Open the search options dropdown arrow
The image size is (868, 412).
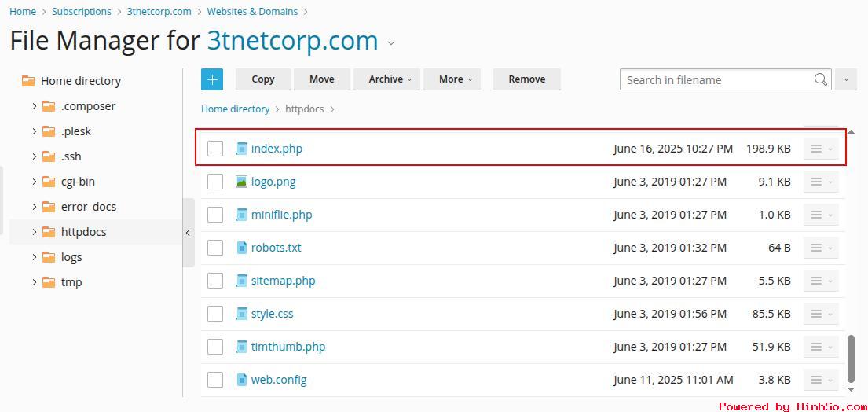pos(846,79)
